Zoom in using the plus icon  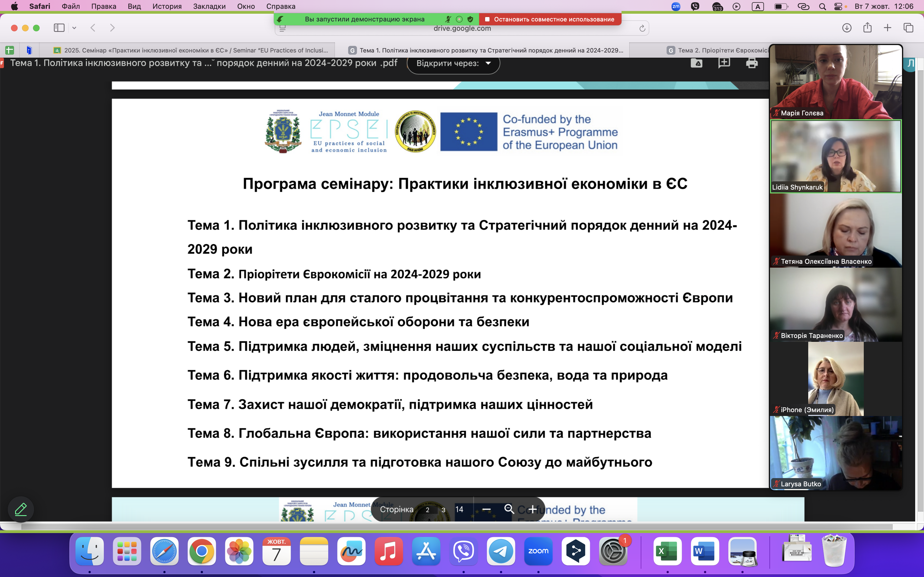point(533,509)
